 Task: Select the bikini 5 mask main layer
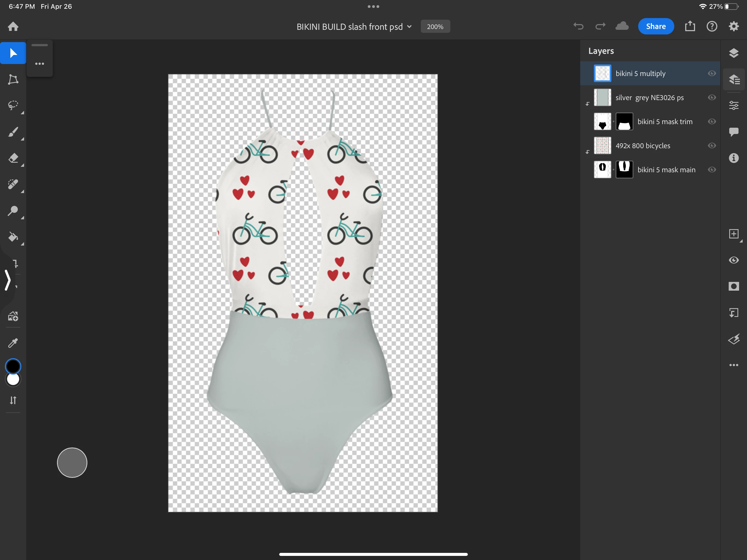tap(666, 170)
